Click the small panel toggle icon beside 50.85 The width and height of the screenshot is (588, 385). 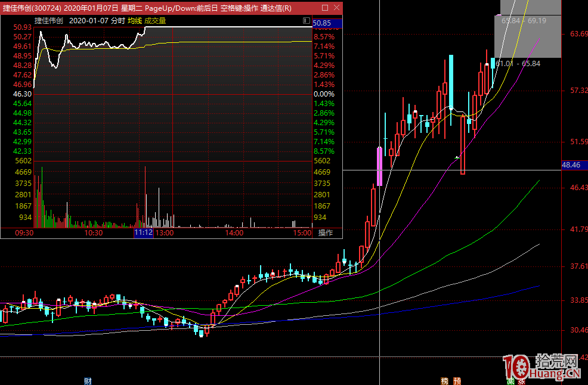click(x=307, y=21)
